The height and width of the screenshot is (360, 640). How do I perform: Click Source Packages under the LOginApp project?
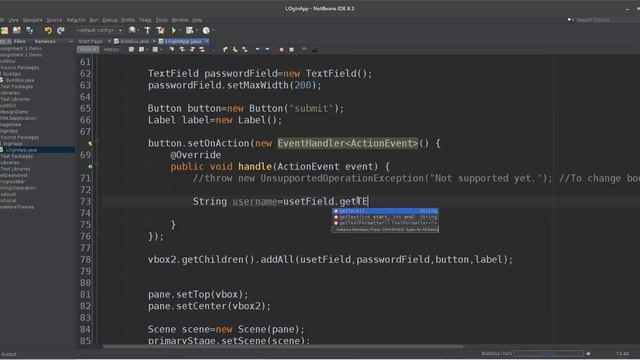pyautogui.click(x=20, y=137)
